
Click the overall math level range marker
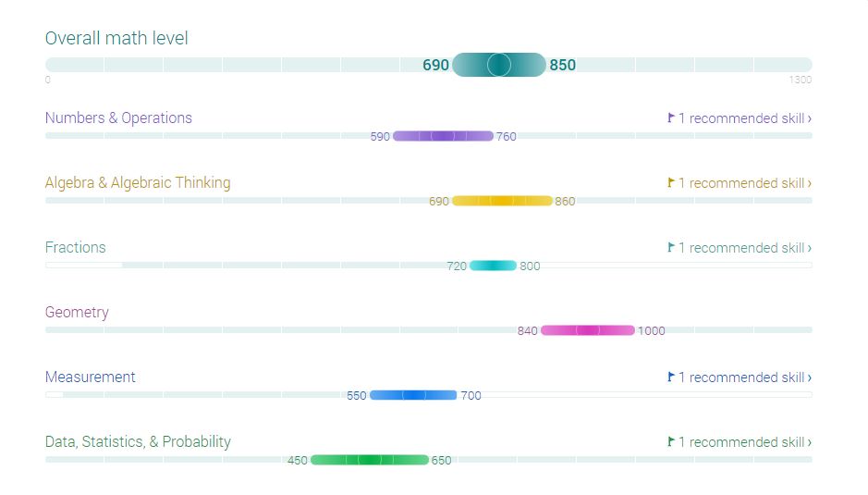pyautogui.click(x=499, y=65)
